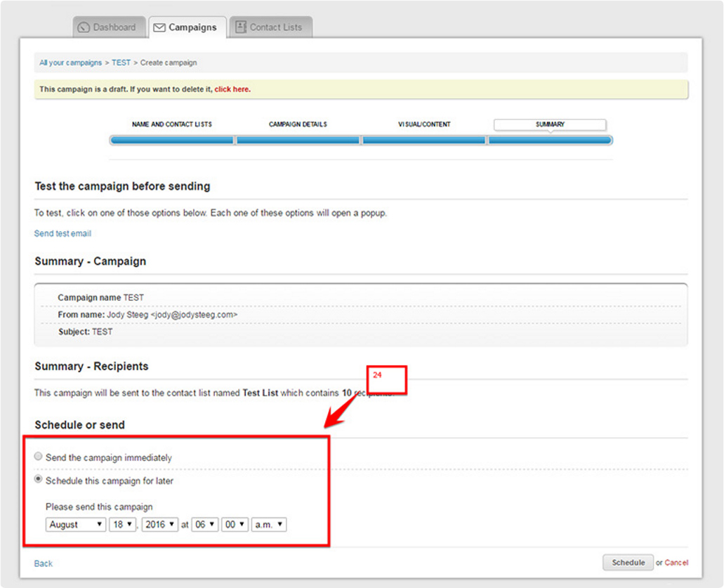Image resolution: width=724 pixels, height=588 pixels.
Task: Select Schedule this campaign for later
Action: pyautogui.click(x=39, y=479)
